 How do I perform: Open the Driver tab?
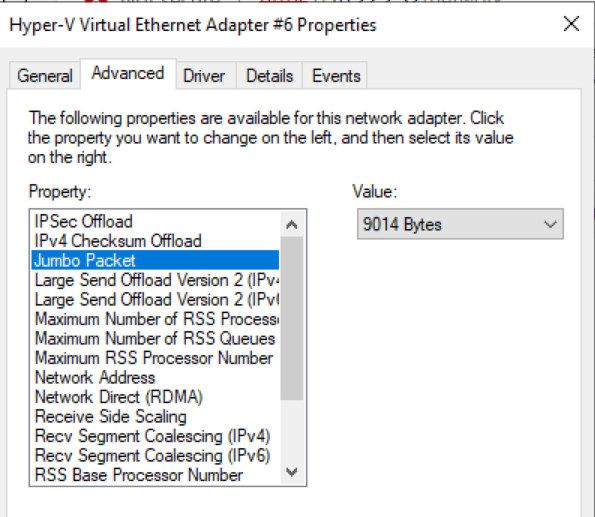206,76
